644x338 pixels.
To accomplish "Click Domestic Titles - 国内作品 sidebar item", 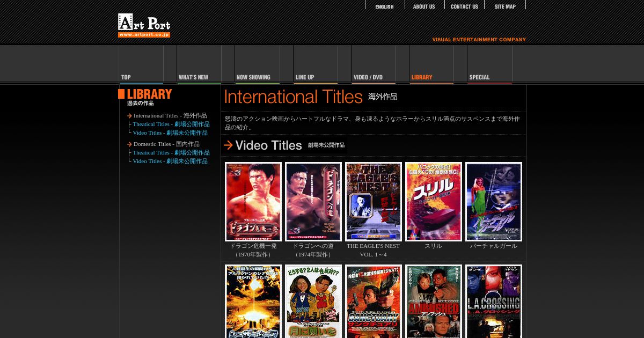I will tap(166, 144).
